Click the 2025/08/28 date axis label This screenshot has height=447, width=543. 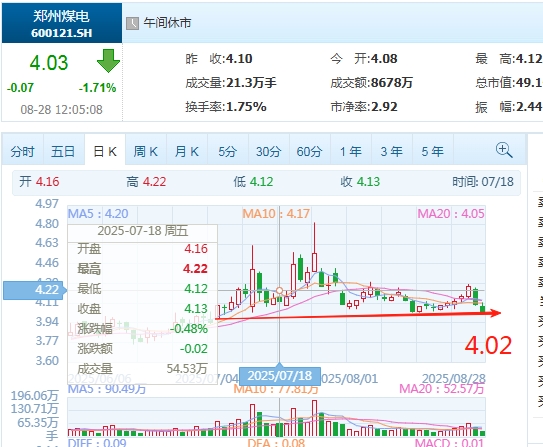pyautogui.click(x=453, y=379)
